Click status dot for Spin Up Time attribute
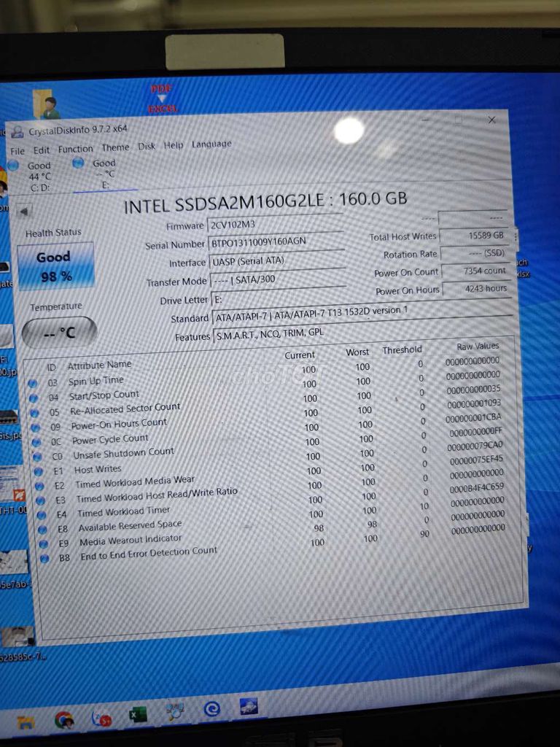The height and width of the screenshot is (747, 560). (x=32, y=384)
